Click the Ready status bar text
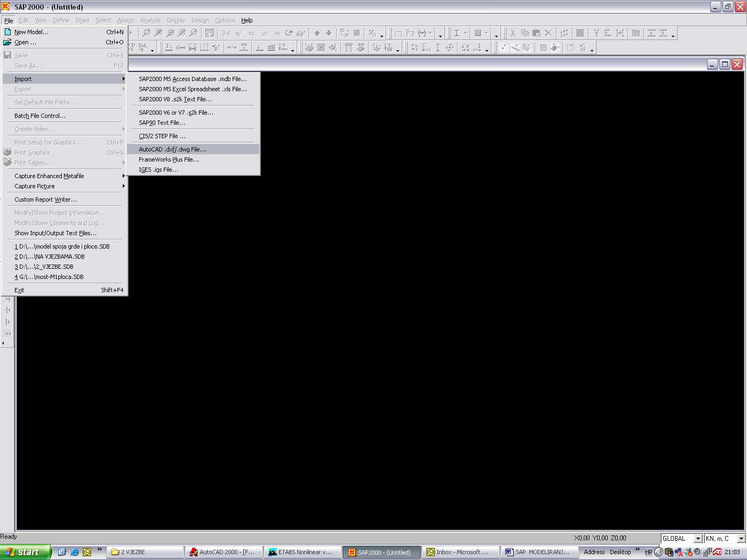 [9, 537]
